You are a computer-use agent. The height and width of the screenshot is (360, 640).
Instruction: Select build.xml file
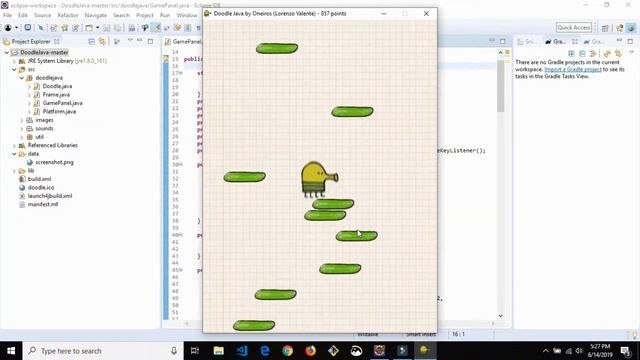39,179
